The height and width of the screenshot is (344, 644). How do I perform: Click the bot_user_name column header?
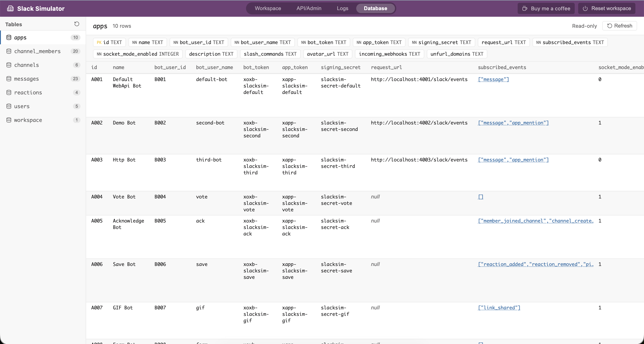coord(215,67)
